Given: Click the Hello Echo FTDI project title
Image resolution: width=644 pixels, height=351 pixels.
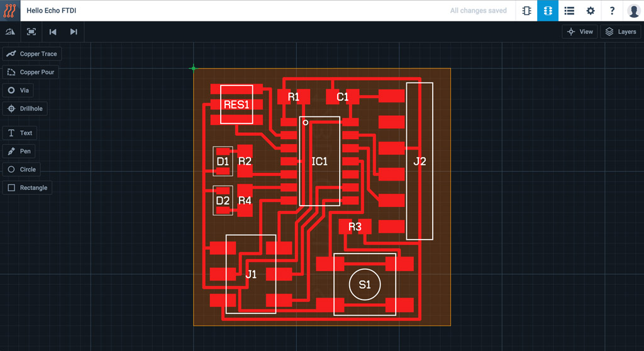Looking at the screenshot, I should [52, 11].
